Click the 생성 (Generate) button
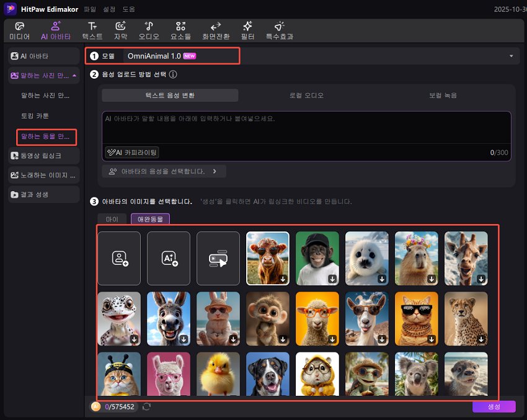Viewport: 527px width, 420px height. coord(494,406)
